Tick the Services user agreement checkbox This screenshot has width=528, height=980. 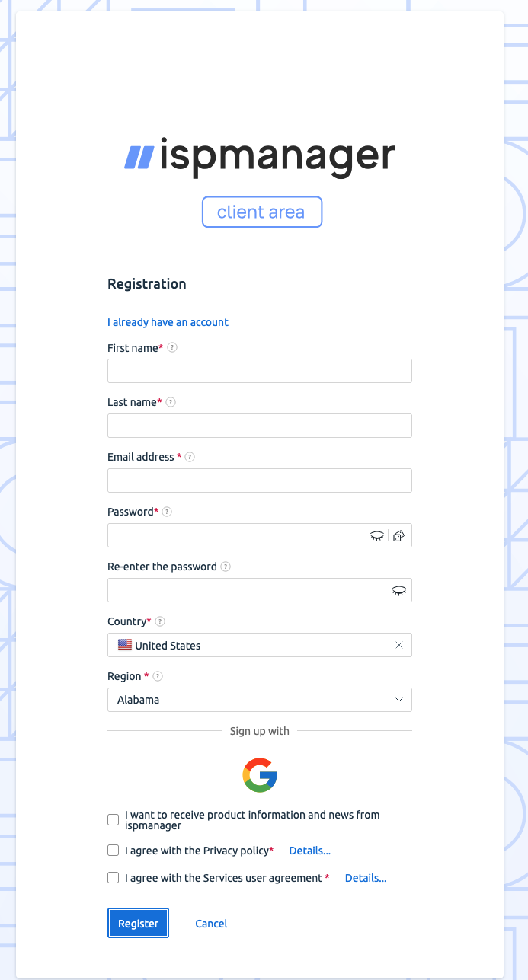(114, 878)
